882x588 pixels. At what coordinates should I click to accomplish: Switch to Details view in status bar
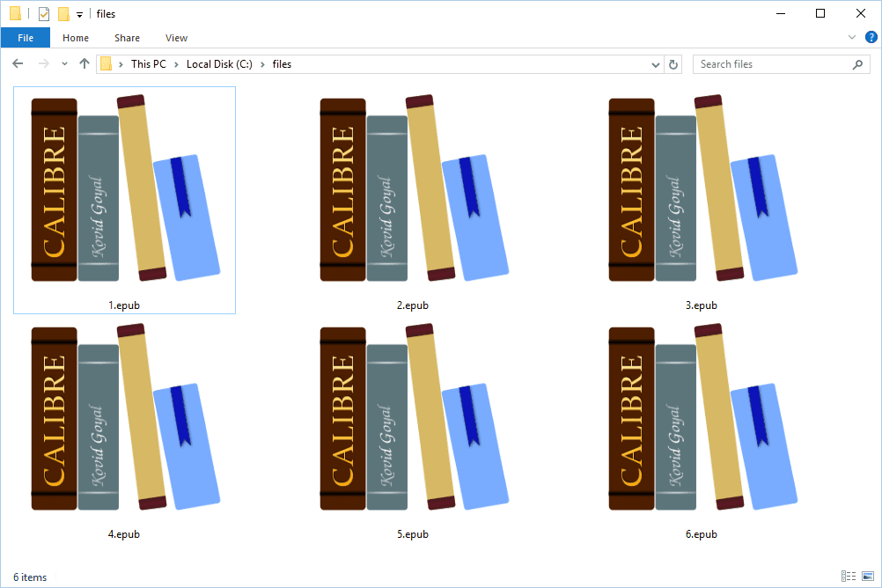click(849, 577)
